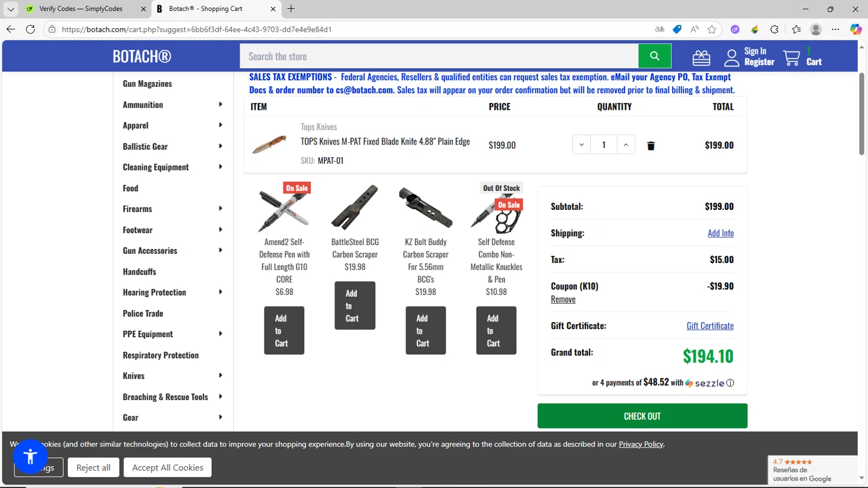Click the browser address bar URL
This screenshot has width=868, height=488.
pyautogui.click(x=197, y=29)
